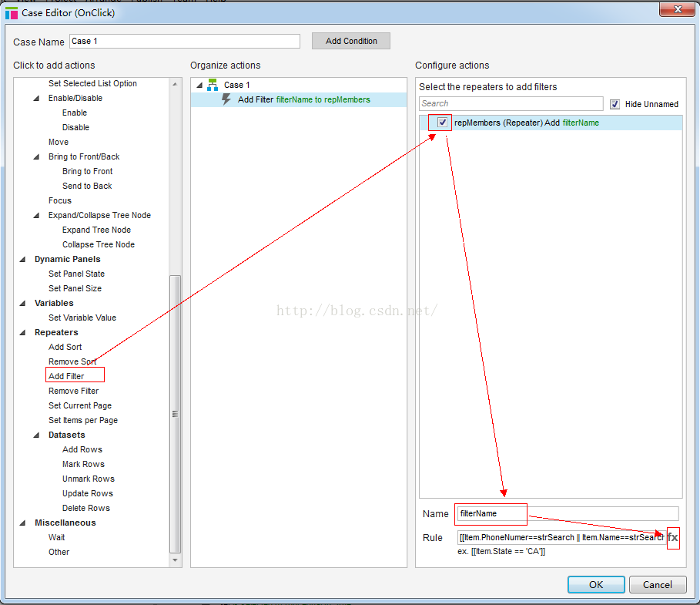The width and height of the screenshot is (700, 605).
Task: Add the Add Rows action
Action: (x=82, y=449)
